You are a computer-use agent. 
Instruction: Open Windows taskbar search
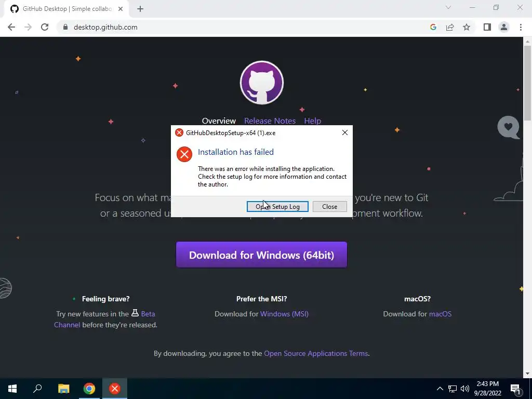37,389
